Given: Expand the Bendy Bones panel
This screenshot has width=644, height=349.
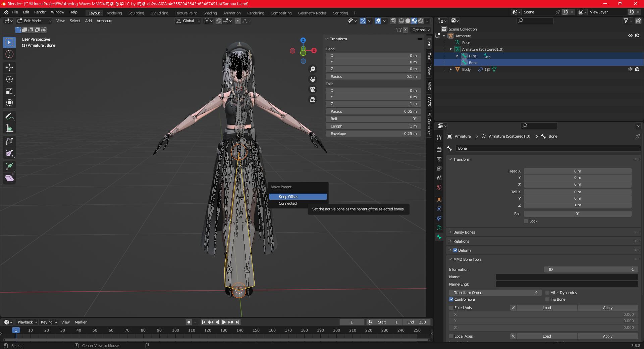Looking at the screenshot, I should 464,232.
